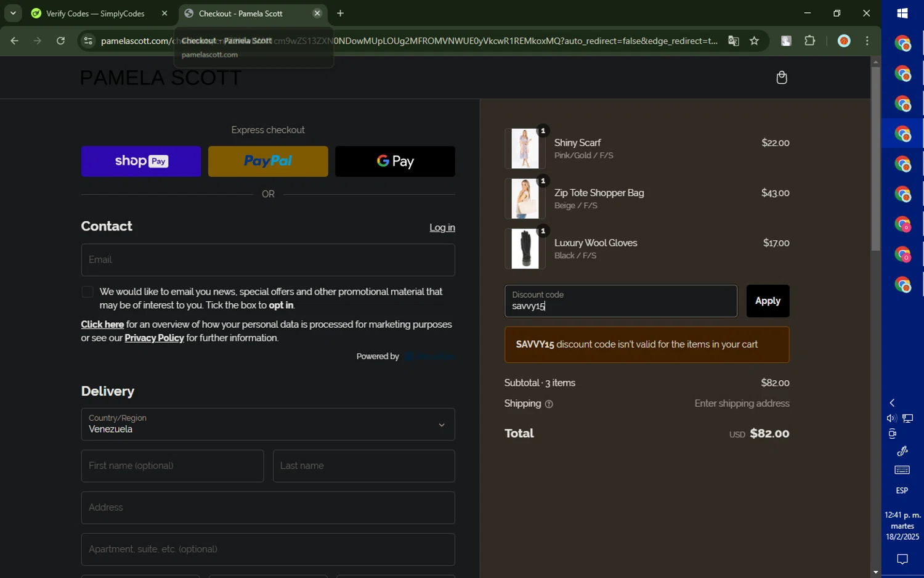Open the Chrome three-dot menu

[867, 41]
